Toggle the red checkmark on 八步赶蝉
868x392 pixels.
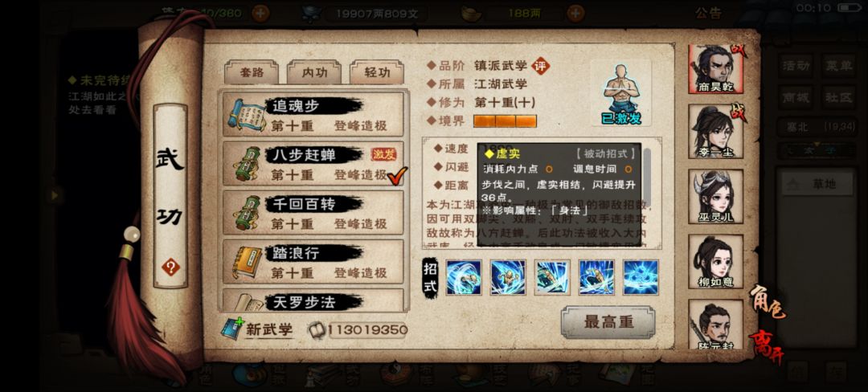[x=398, y=176]
